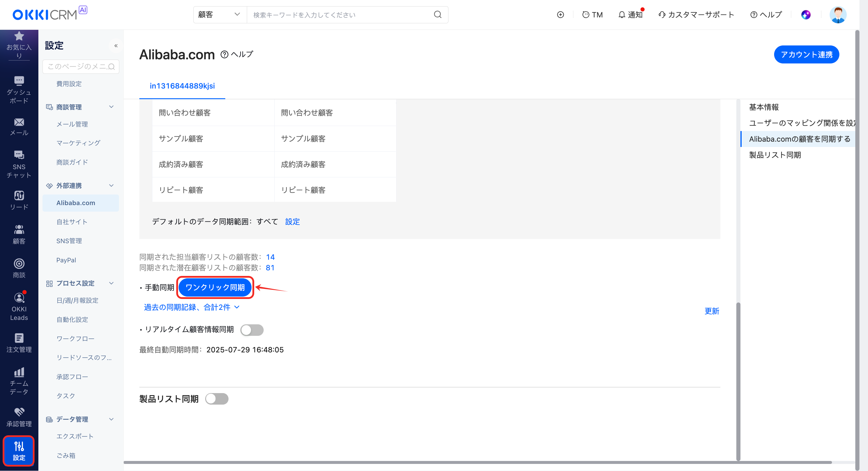Click the potential customer count 81
This screenshot has height=471, width=868.
[x=270, y=268]
